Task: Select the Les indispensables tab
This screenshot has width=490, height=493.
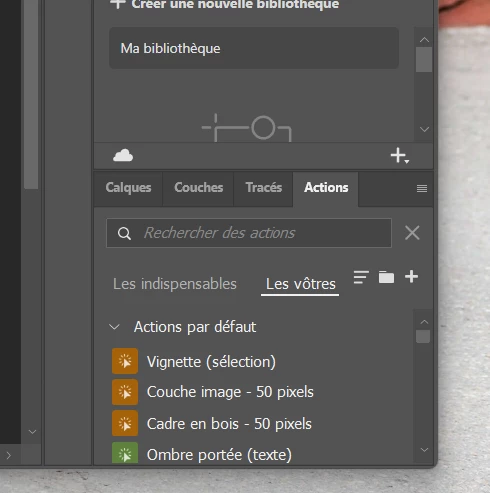Action: click(175, 284)
